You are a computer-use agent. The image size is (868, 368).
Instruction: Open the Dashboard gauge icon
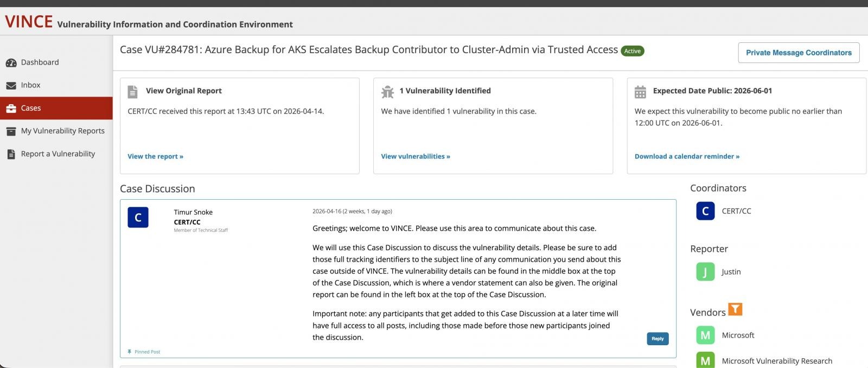(11, 62)
